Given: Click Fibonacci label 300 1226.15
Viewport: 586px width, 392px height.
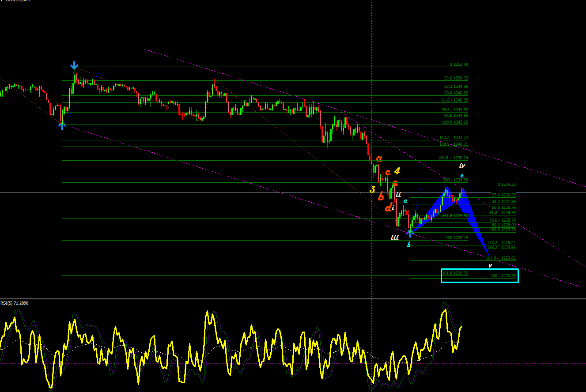Looking at the screenshot, I should click(x=457, y=238).
